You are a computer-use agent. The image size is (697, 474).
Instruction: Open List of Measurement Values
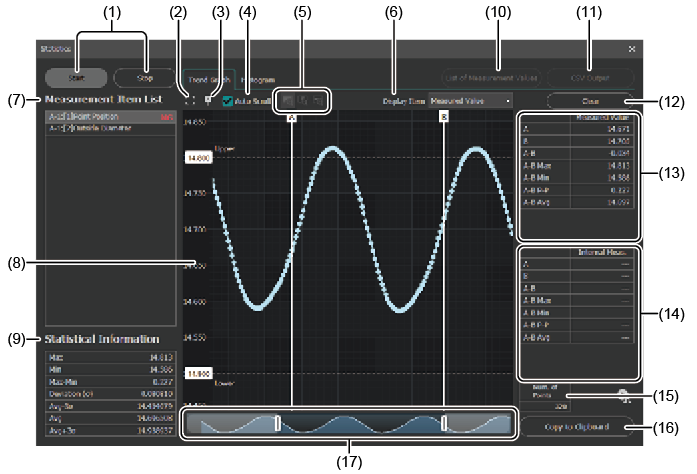point(497,77)
